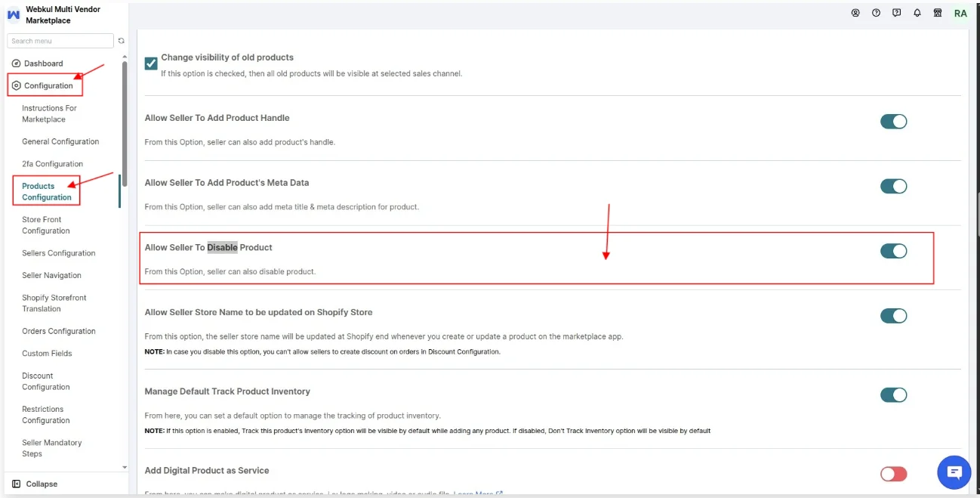Click the Learn More link

(x=478, y=494)
